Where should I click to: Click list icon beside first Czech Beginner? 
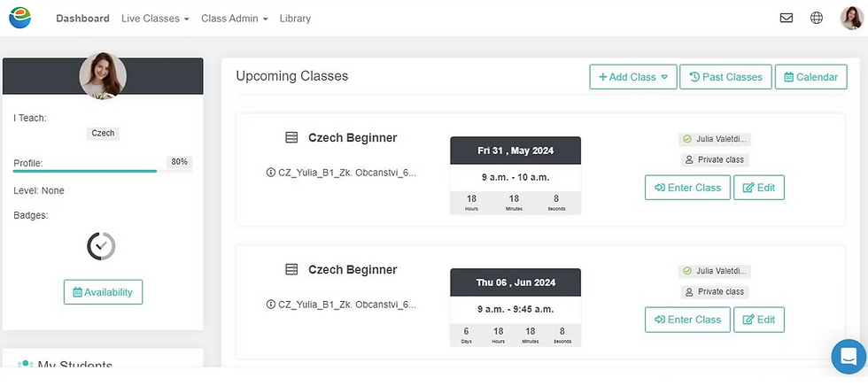(291, 138)
